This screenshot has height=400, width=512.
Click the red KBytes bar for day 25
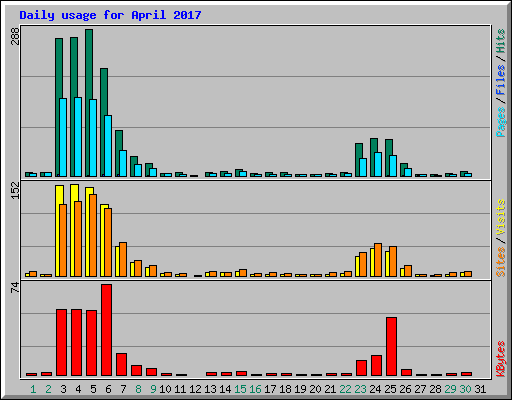pos(392,347)
